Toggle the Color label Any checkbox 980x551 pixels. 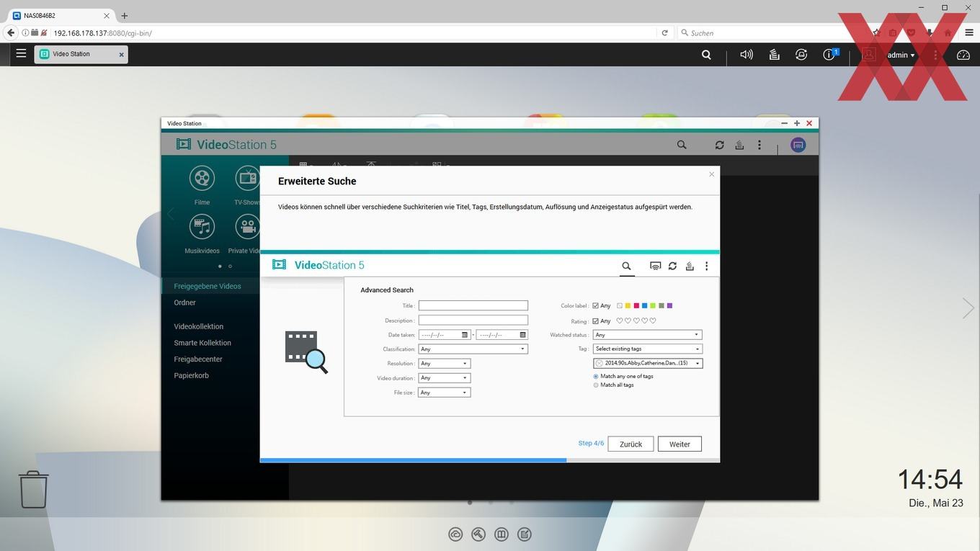point(595,305)
